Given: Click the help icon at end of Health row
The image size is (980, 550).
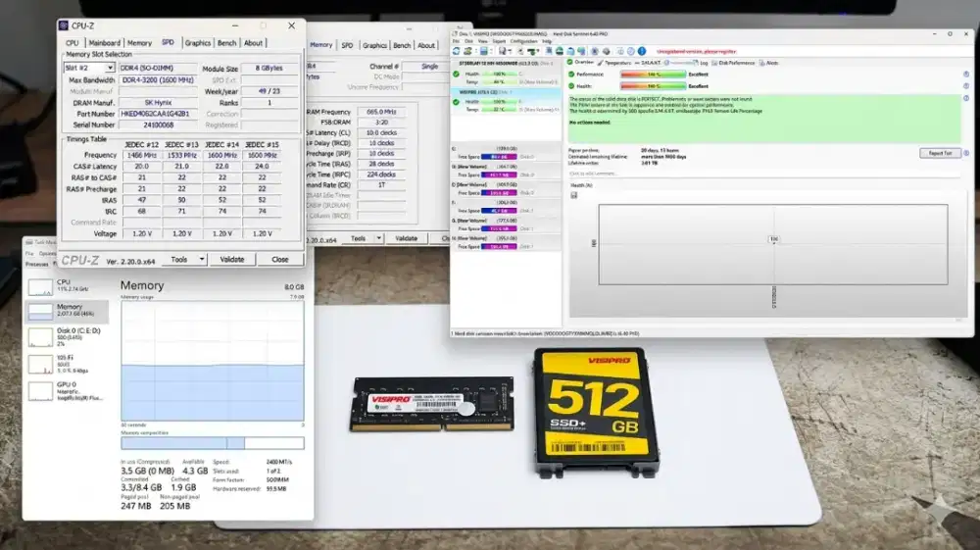Looking at the screenshot, I should [966, 86].
